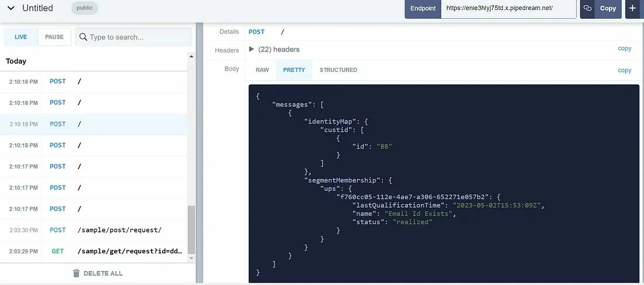Click the panel divider between list and details

click(x=200, y=153)
